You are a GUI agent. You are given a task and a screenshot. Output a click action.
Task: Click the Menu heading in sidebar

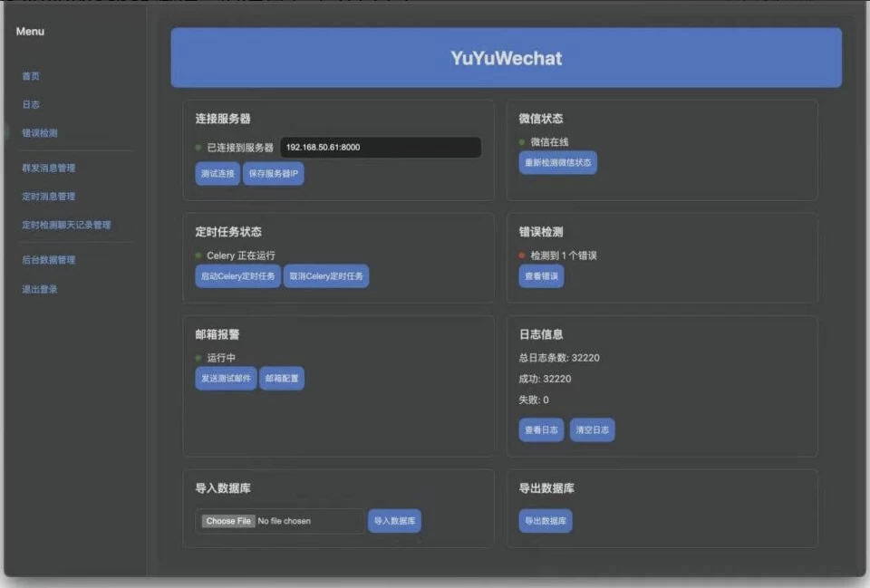click(30, 32)
